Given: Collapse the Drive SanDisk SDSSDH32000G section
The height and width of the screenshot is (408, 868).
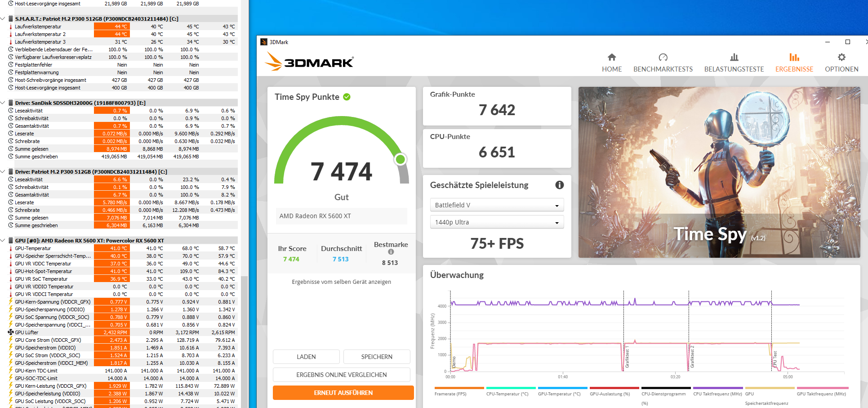Looking at the screenshot, I should point(3,103).
